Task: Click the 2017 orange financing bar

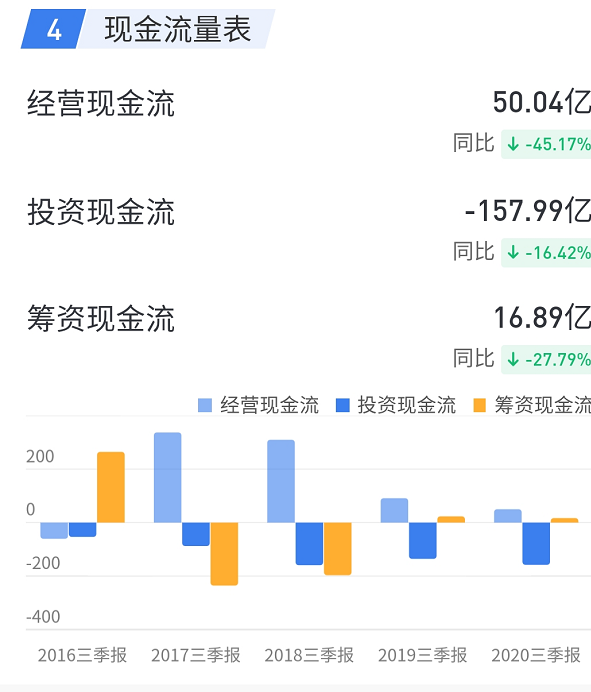Action: 224,554
